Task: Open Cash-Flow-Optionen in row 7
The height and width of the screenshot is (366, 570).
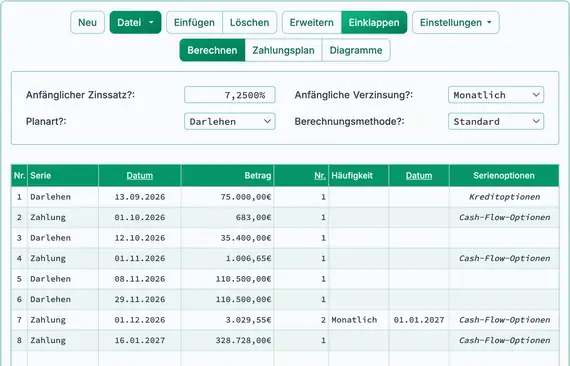Action: click(x=504, y=320)
